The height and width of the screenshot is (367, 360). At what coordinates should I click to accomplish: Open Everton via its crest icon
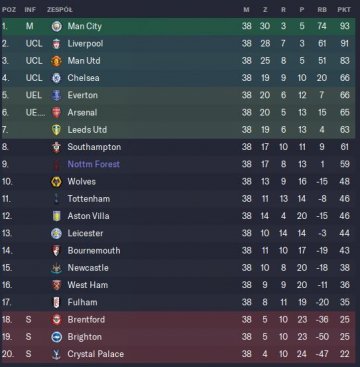(x=57, y=95)
